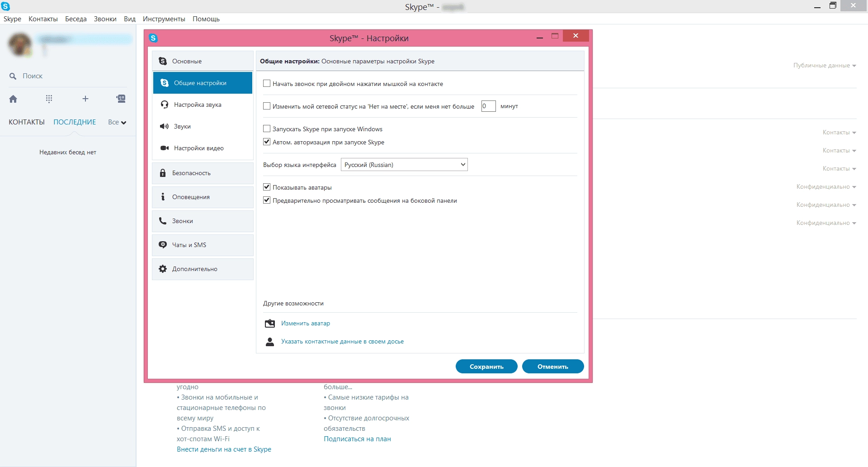Viewport: 868px width, 467px height.
Task: Open the Звонки menu in menu bar
Action: pos(105,19)
